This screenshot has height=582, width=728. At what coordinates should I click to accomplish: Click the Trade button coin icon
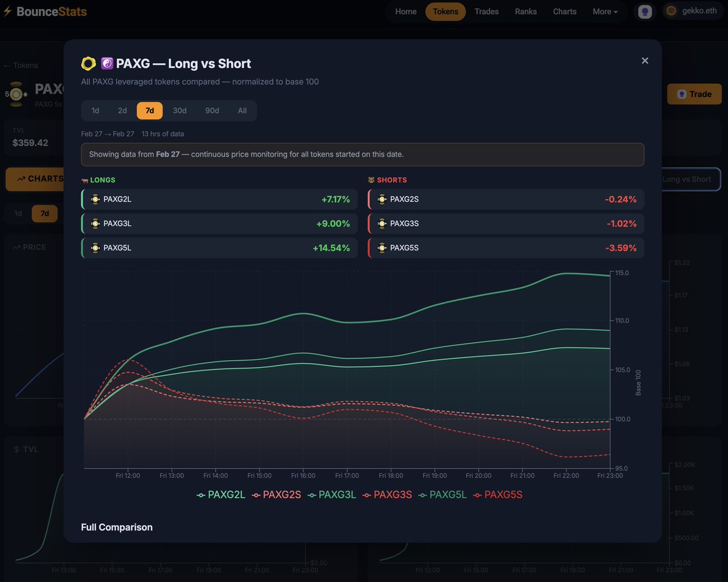coord(682,94)
